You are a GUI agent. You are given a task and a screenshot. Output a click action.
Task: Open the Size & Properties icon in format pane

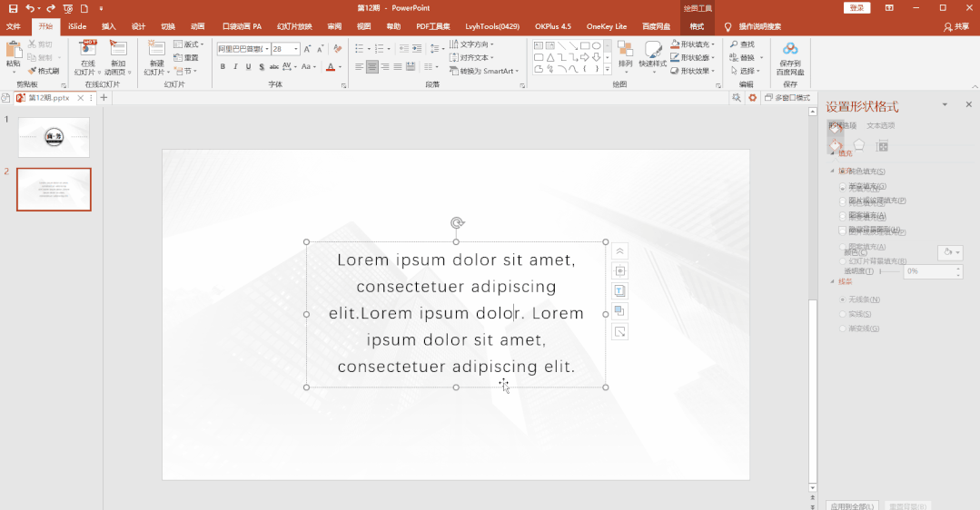(x=882, y=146)
